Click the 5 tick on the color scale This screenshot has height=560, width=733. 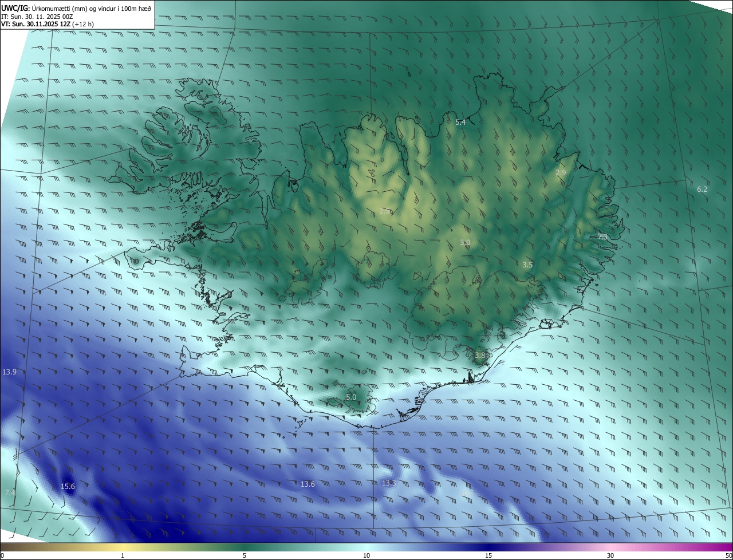click(x=245, y=555)
